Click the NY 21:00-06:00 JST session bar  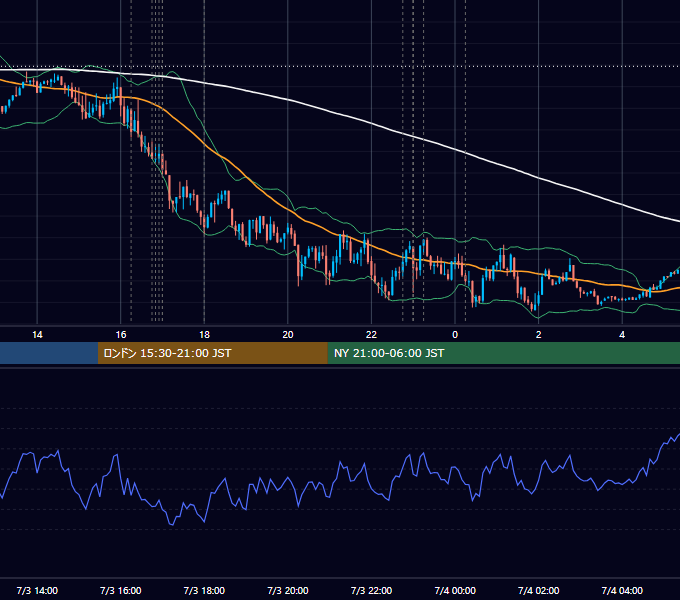click(x=503, y=353)
